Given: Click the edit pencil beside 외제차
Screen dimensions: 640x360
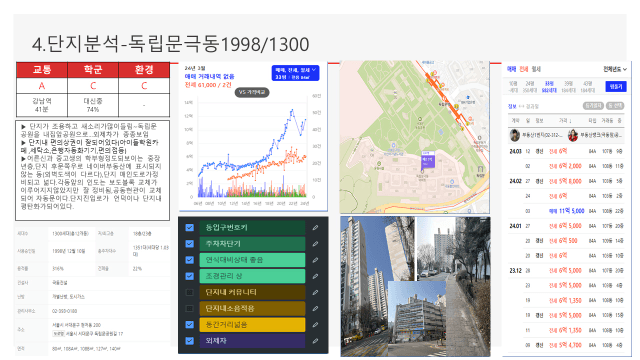Looking at the screenshot, I should [316, 341].
